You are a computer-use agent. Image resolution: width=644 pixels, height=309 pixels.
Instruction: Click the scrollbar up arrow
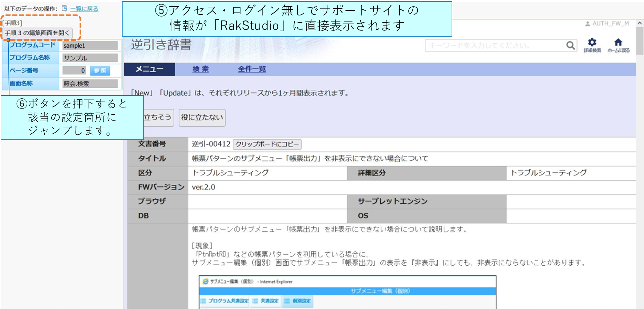pyautogui.click(x=640, y=23)
